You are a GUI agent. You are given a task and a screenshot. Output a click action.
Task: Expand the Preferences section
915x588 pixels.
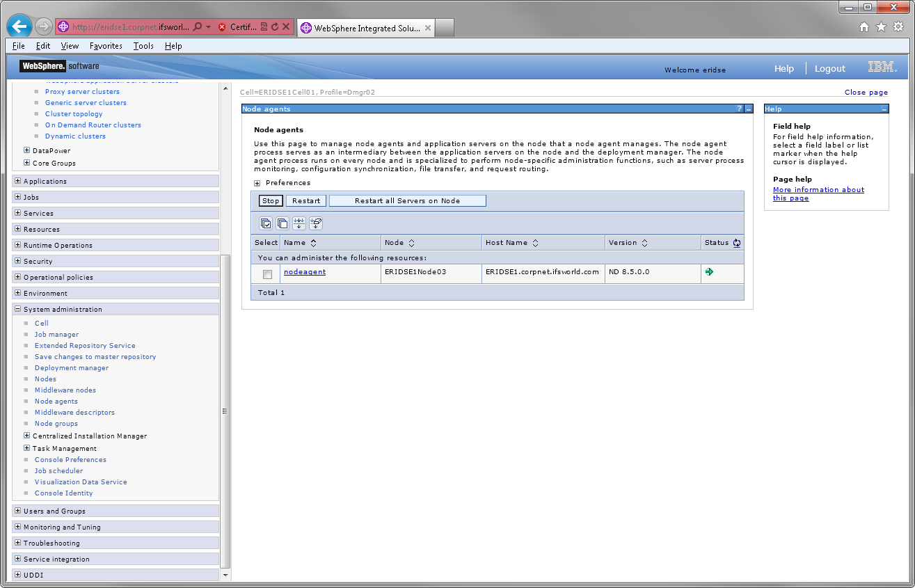point(257,183)
